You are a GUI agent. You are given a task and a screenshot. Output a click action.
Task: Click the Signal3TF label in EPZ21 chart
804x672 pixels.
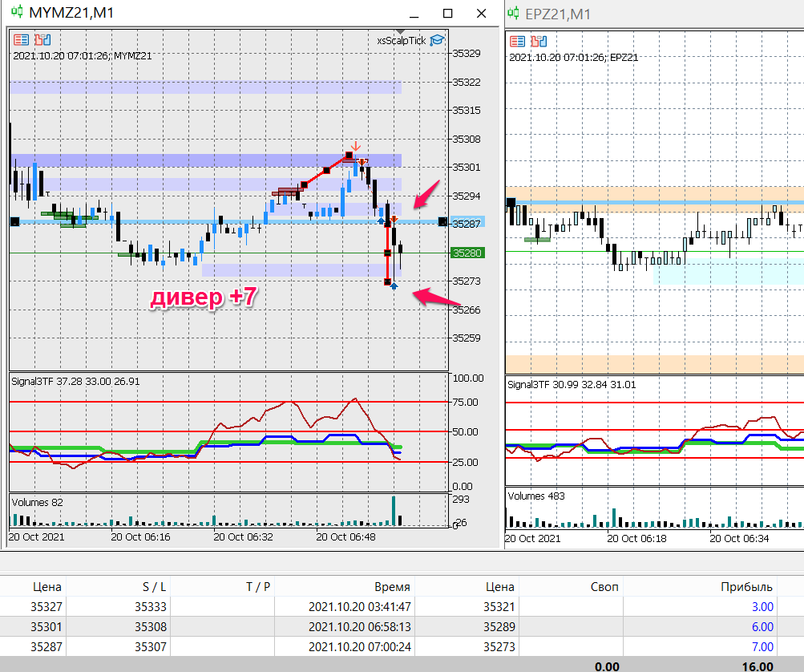click(x=572, y=384)
